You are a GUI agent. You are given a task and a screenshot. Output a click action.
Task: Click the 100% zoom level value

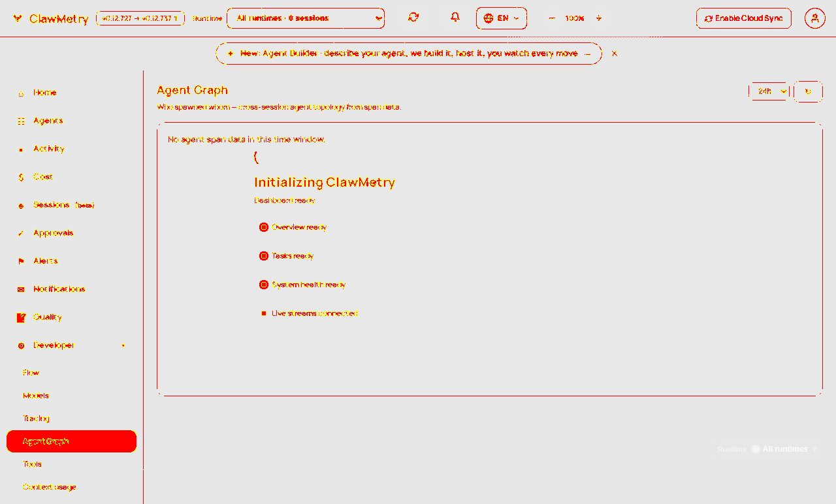[575, 18]
